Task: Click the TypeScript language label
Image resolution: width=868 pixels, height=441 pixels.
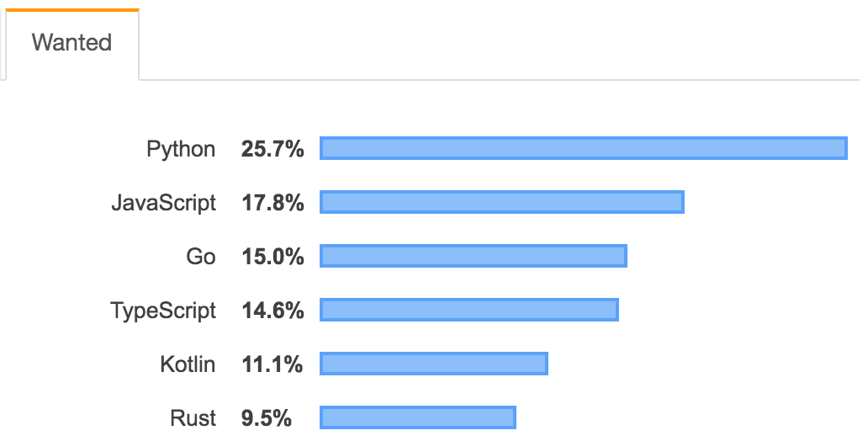Action: tap(163, 311)
